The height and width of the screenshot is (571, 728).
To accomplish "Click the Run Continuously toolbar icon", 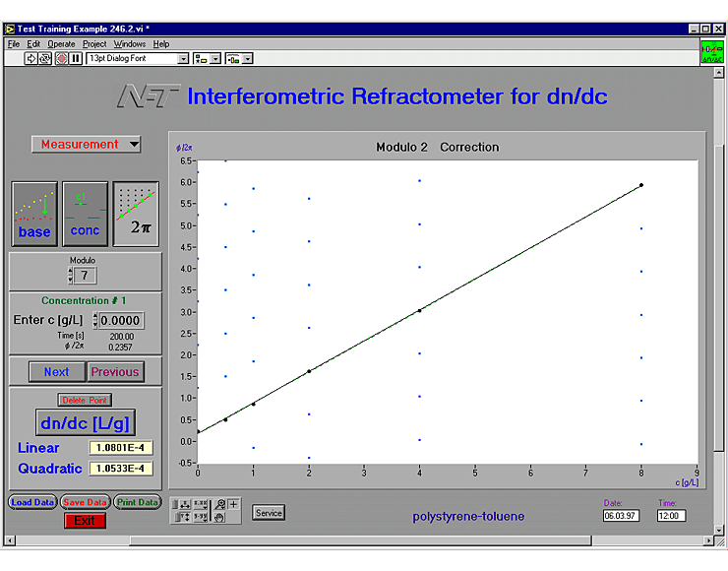I will point(45,58).
